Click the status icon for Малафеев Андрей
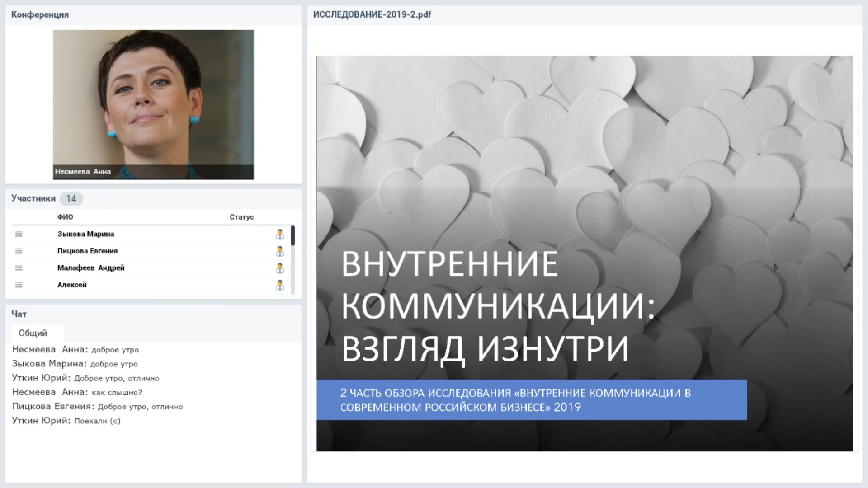The height and width of the screenshot is (488, 868). pos(280,267)
